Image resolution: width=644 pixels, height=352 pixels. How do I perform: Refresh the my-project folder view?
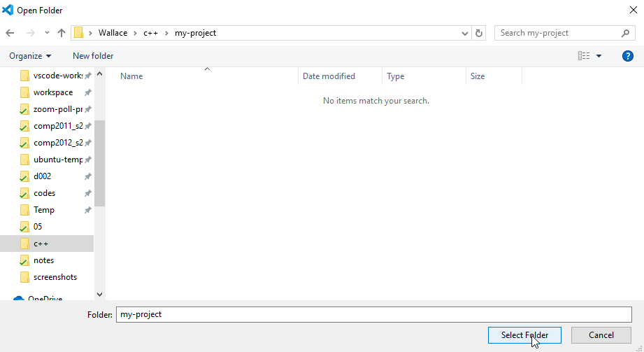[x=479, y=33]
